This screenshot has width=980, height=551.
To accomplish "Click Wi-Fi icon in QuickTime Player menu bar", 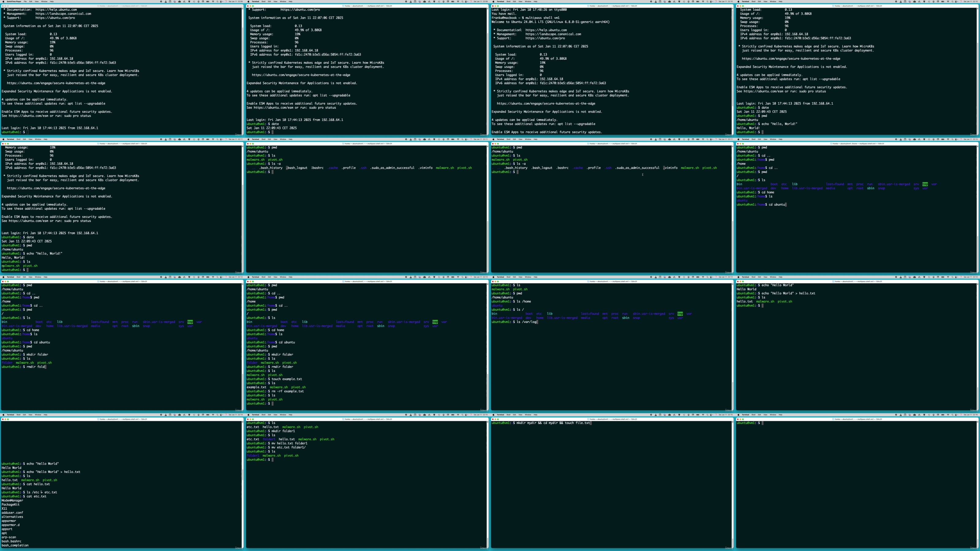I will 213,2.
